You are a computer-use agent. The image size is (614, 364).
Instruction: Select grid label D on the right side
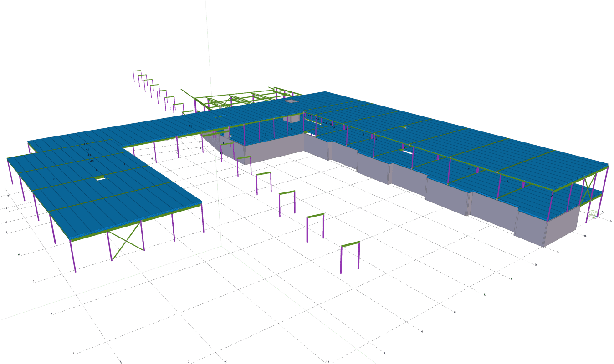[x=536, y=264]
